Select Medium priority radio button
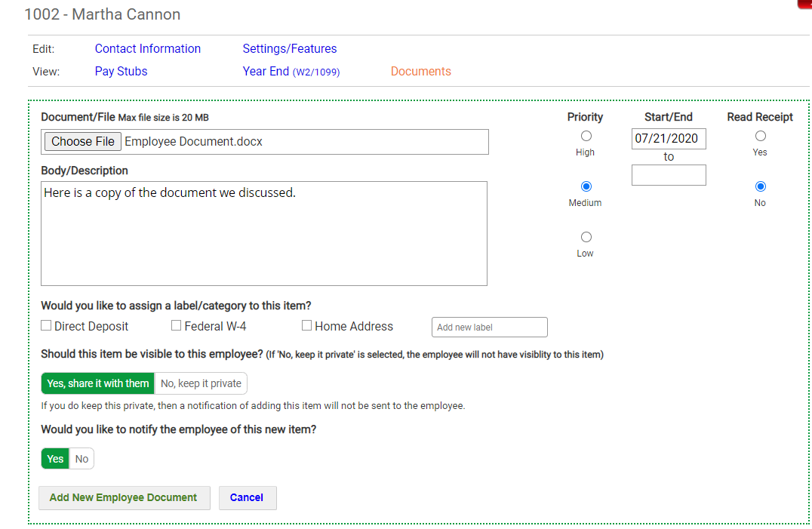This screenshot has height=529, width=812. [586, 186]
